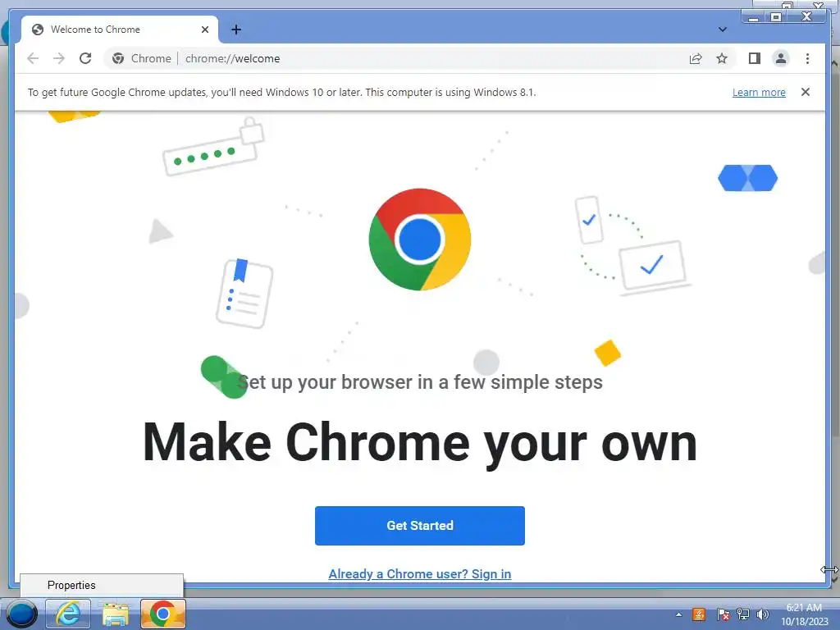The image size is (840, 630).
Task: Open the volume speaker icon
Action: (762, 614)
